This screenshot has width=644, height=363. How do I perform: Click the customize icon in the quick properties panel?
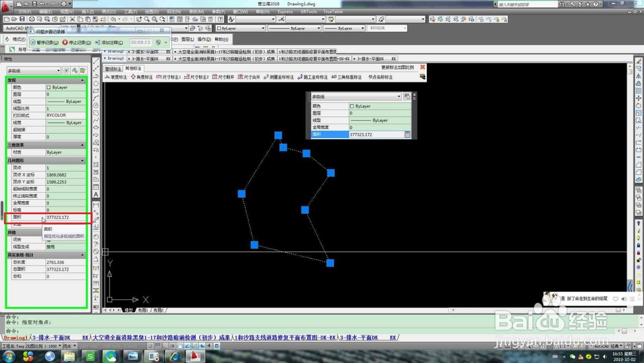406,96
